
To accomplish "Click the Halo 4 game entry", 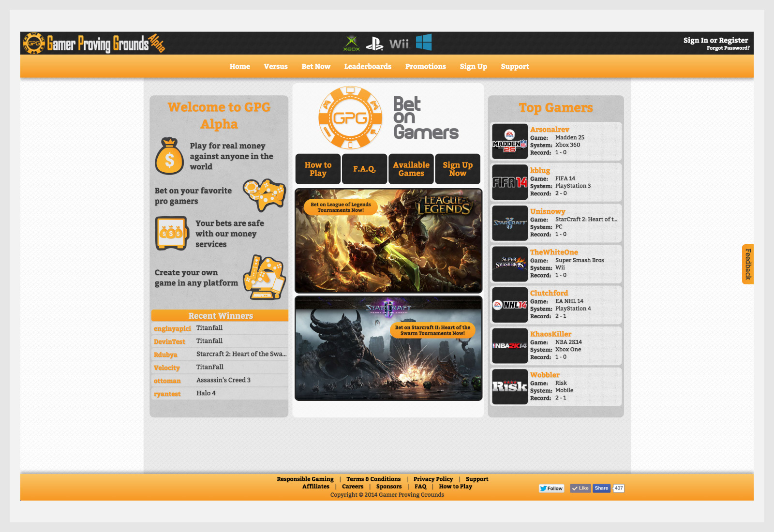I will pyautogui.click(x=206, y=393).
